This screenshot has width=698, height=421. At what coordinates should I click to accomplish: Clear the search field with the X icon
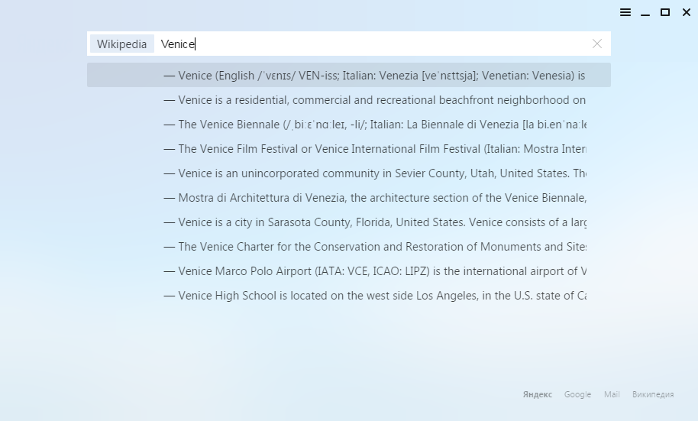pyautogui.click(x=597, y=44)
